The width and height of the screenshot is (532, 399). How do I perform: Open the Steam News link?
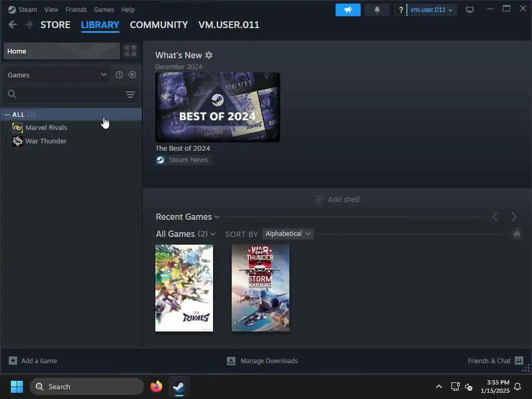pos(188,160)
